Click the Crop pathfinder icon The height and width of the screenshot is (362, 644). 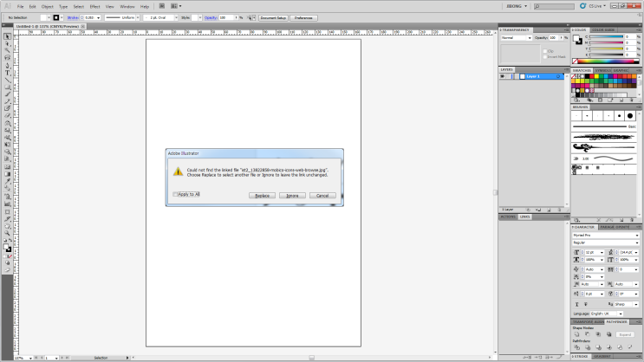(x=608, y=347)
